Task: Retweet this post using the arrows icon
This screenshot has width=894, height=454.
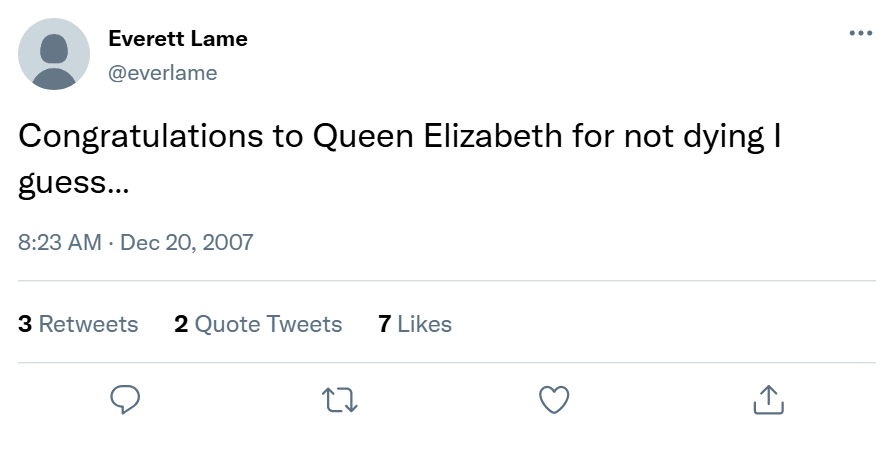Action: 340,400
